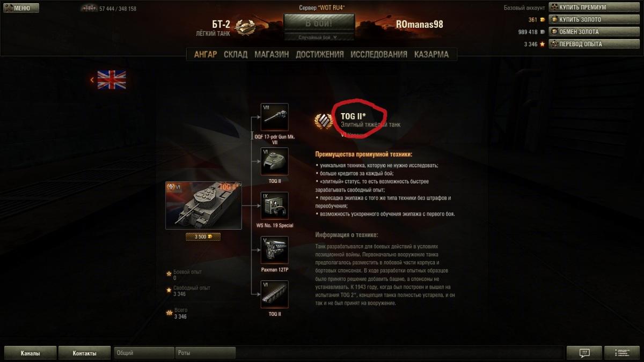Image resolution: width=644 pixels, height=362 pixels.
Task: Select the Общий chat channel tab
Action: [x=144, y=353]
